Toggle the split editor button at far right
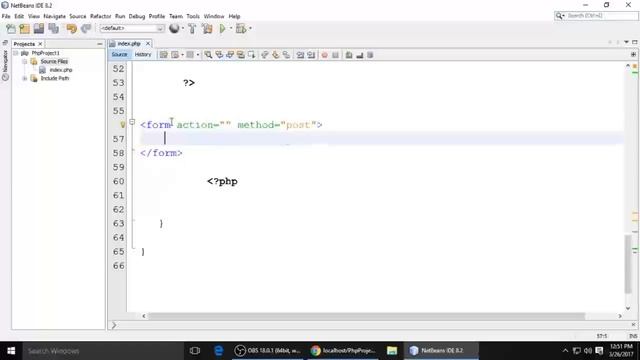Screen dimensions: 640x360 coord(633,54)
